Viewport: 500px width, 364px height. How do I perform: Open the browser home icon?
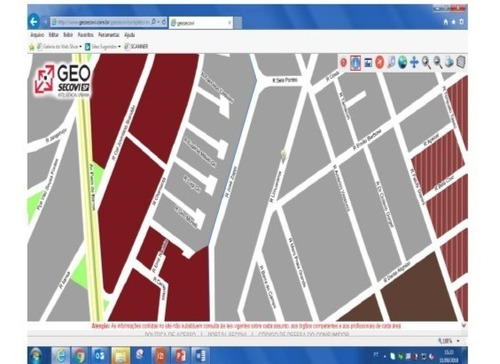coord(446,22)
